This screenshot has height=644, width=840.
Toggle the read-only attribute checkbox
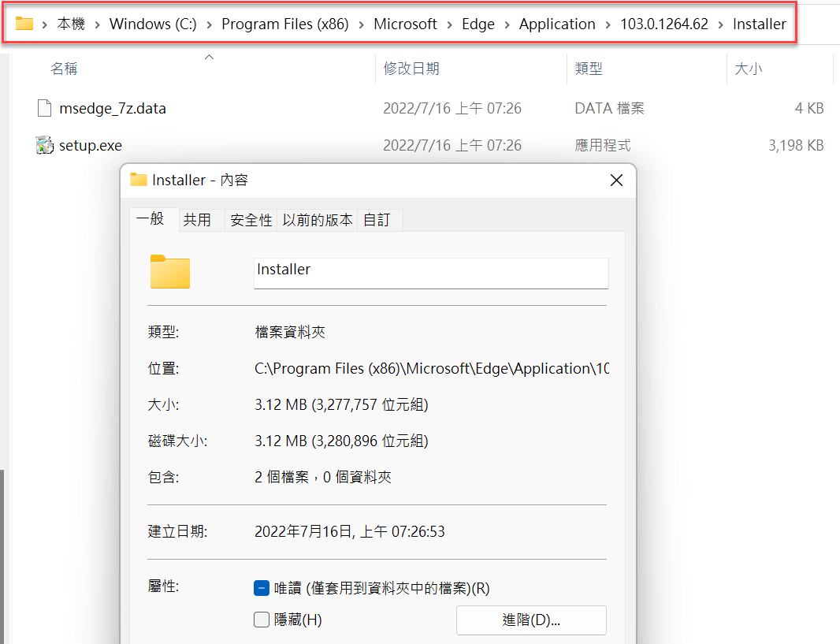tap(262, 588)
